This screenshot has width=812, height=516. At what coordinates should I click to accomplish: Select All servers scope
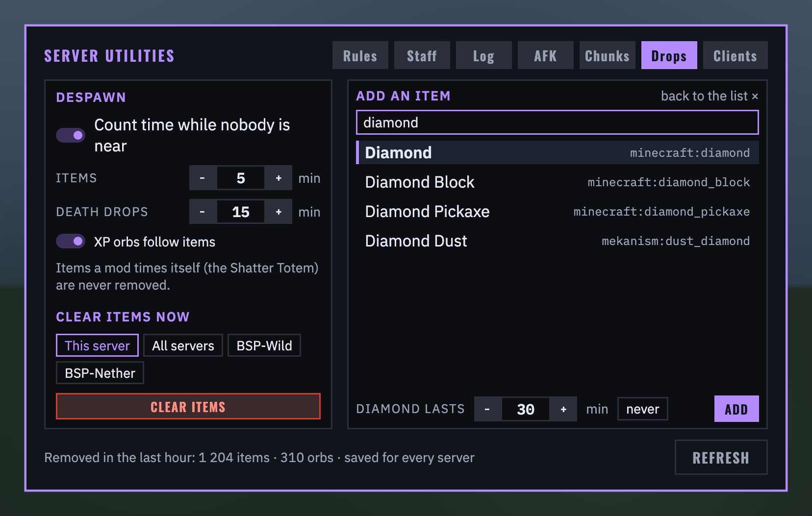click(183, 345)
